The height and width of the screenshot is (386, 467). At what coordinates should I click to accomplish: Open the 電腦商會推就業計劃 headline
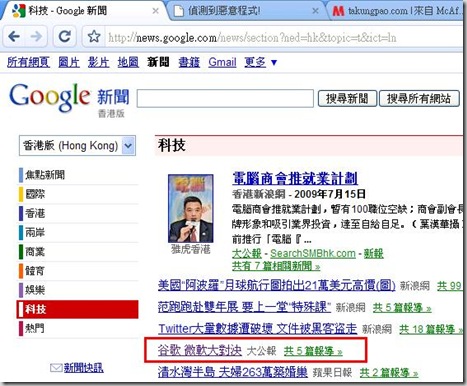coord(295,178)
